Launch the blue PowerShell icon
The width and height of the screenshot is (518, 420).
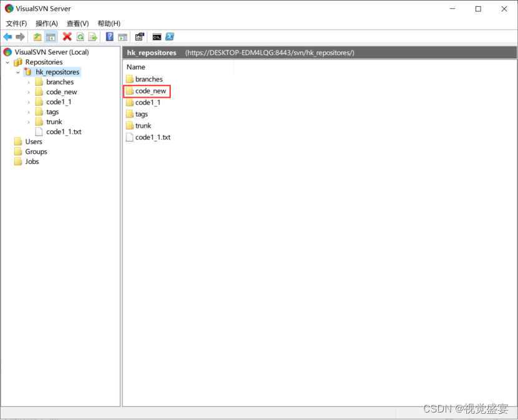(170, 37)
